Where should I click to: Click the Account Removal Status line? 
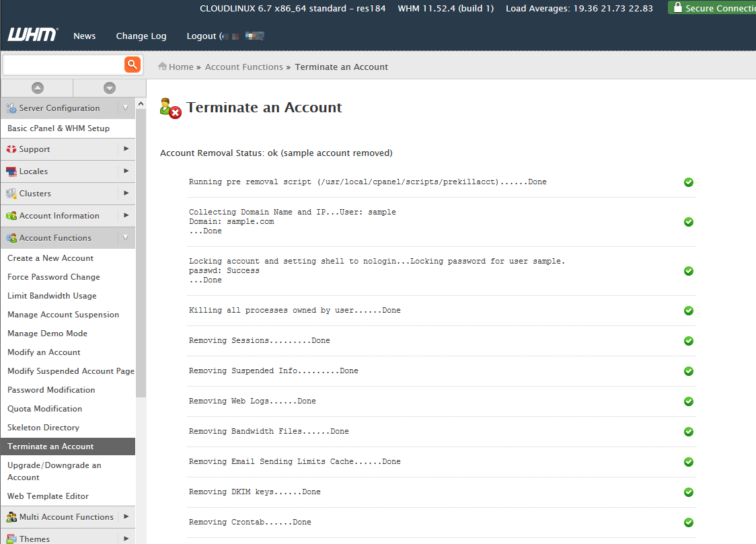[276, 153]
